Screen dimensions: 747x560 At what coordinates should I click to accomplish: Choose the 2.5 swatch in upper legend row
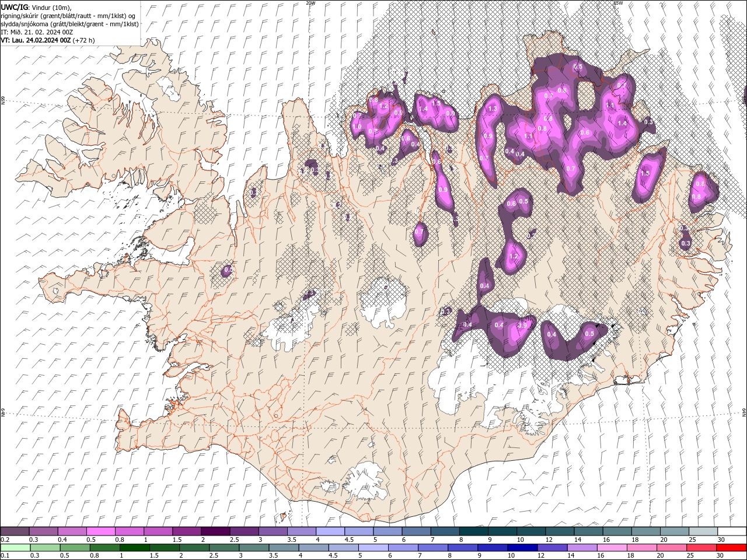pyautogui.click(x=244, y=531)
